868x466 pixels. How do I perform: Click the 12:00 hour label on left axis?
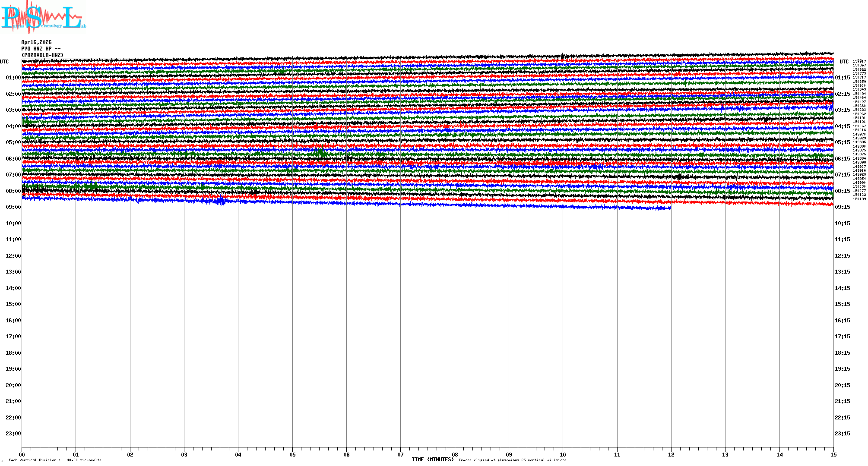click(x=13, y=256)
